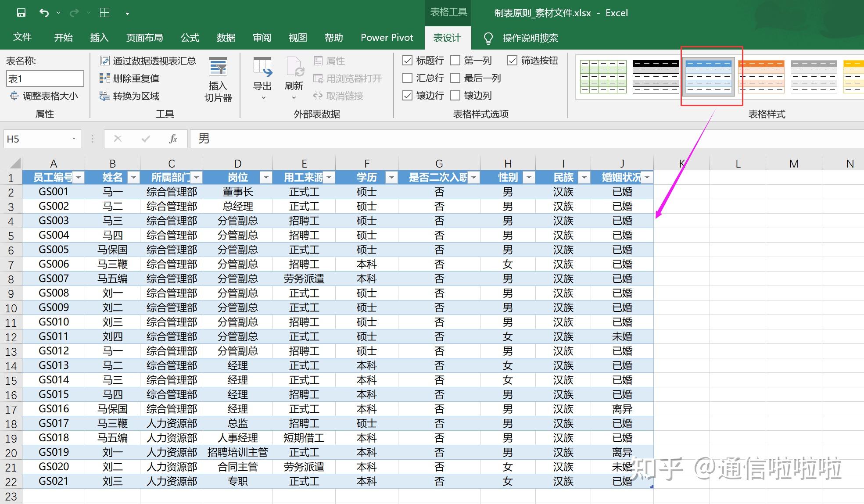Open the Power Pivot tab
The image size is (864, 504).
click(387, 38)
